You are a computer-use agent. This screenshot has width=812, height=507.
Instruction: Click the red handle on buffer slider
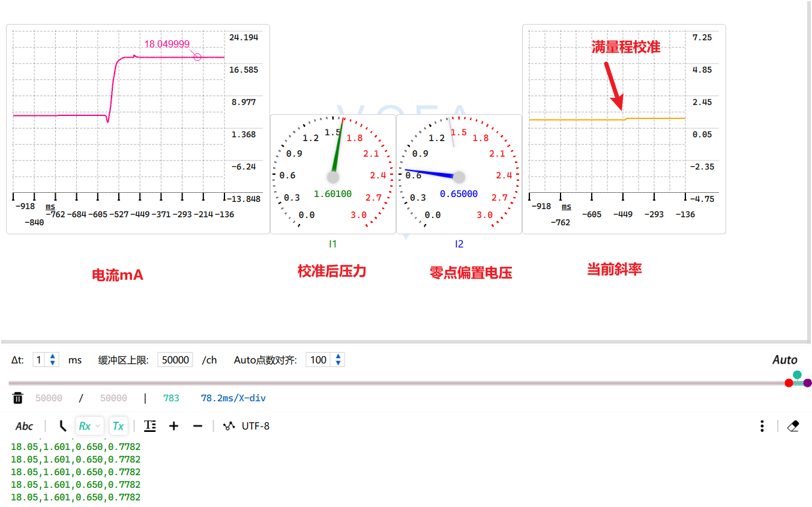[x=789, y=383]
